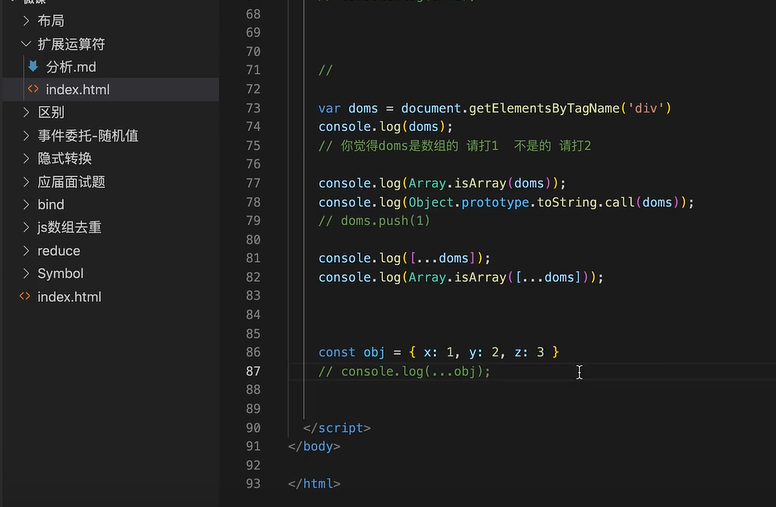The height and width of the screenshot is (507, 776).
Task: Click line number 90 in gutter
Action: 253,427
